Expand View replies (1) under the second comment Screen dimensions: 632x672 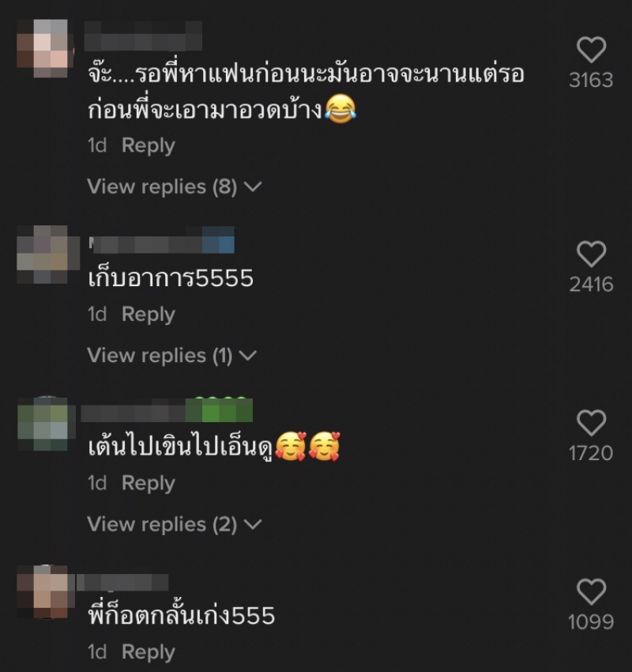point(171,356)
